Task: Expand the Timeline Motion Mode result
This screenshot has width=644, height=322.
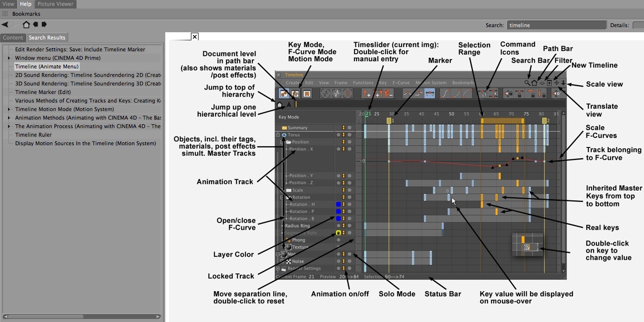Action: coord(9,109)
